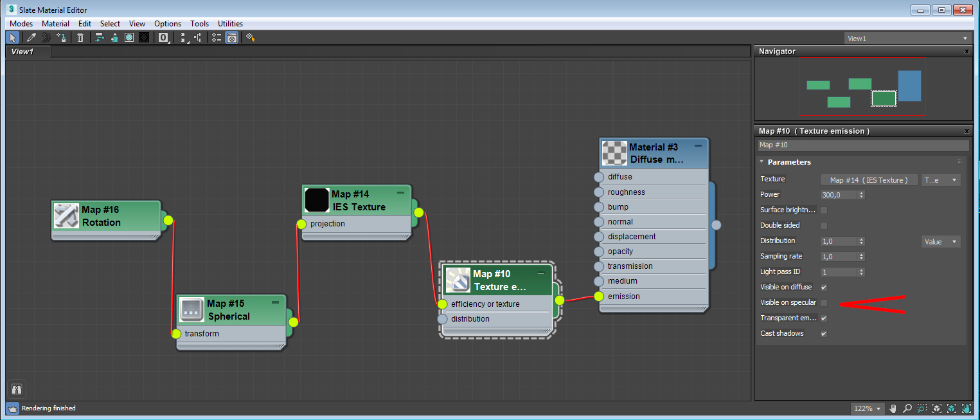980x420 pixels.
Task: Open the Edit menu
Action: 85,24
